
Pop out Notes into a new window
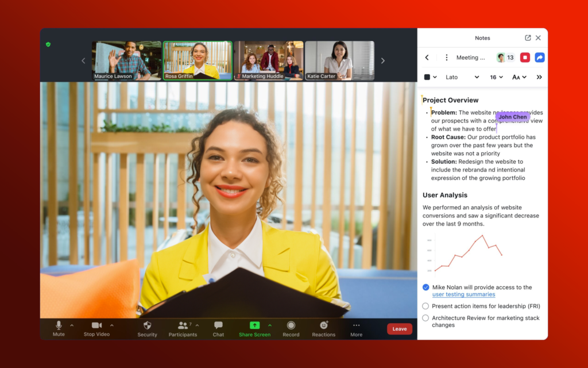[x=527, y=37]
